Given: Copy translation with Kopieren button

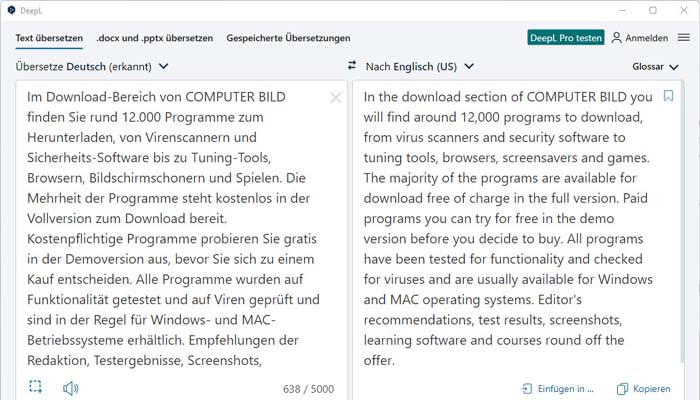Looking at the screenshot, I should [x=643, y=388].
